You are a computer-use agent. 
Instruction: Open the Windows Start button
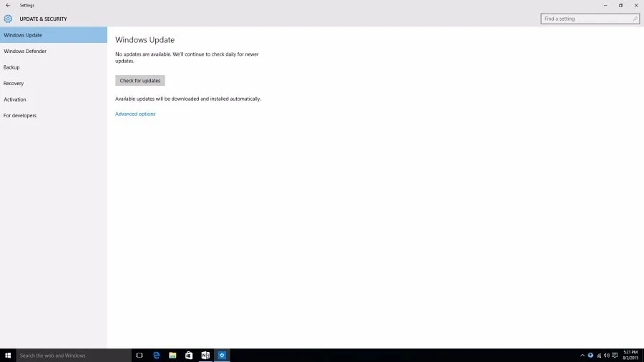[x=8, y=356]
